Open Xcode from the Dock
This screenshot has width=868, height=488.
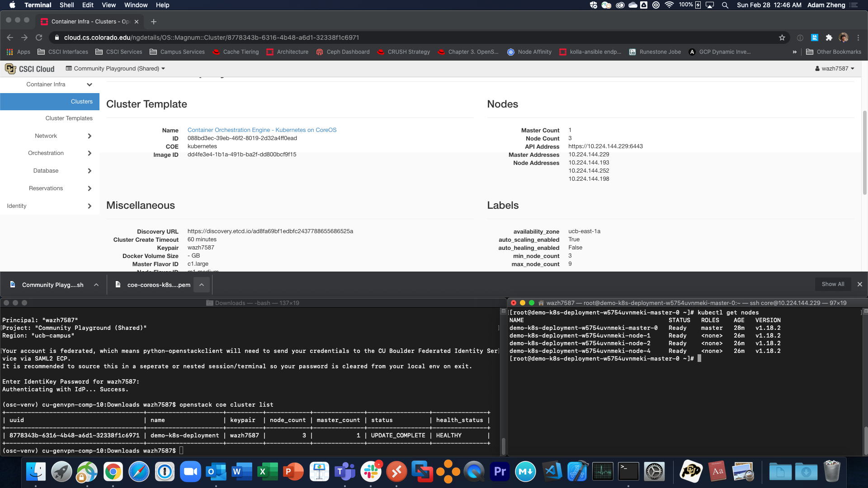click(x=577, y=472)
